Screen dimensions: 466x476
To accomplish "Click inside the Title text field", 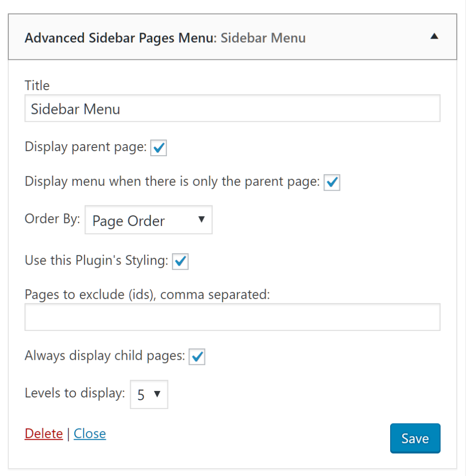I will pyautogui.click(x=233, y=108).
